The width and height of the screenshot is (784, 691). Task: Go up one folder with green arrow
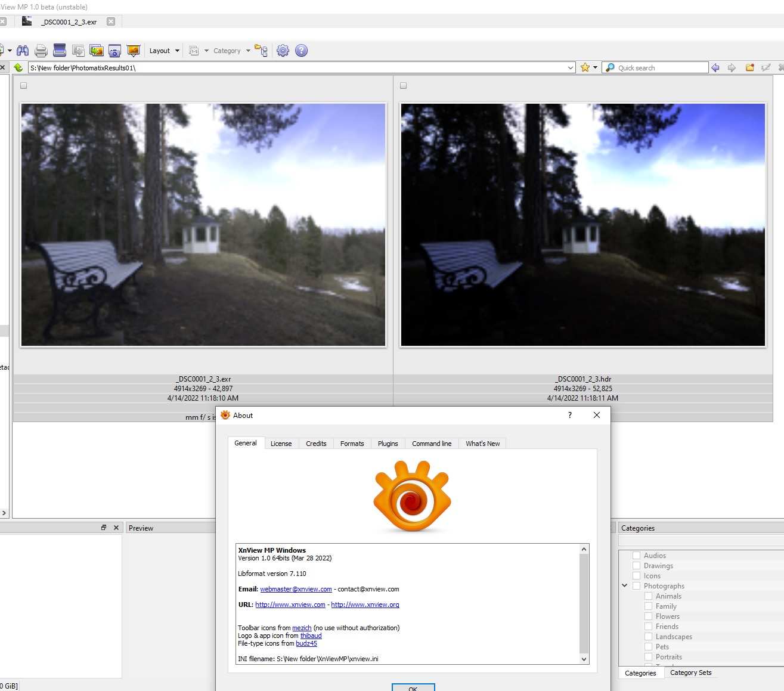[18, 68]
